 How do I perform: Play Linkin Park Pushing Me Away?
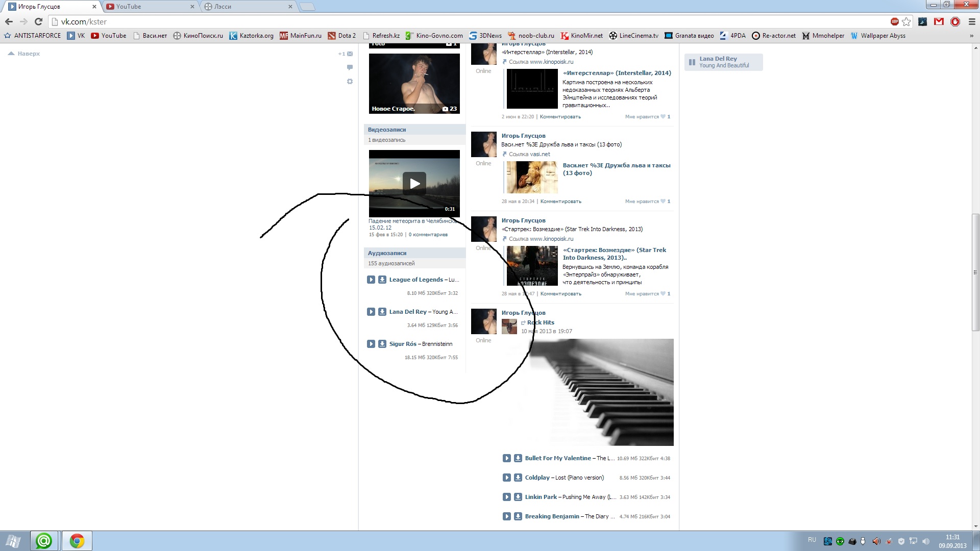(x=507, y=497)
